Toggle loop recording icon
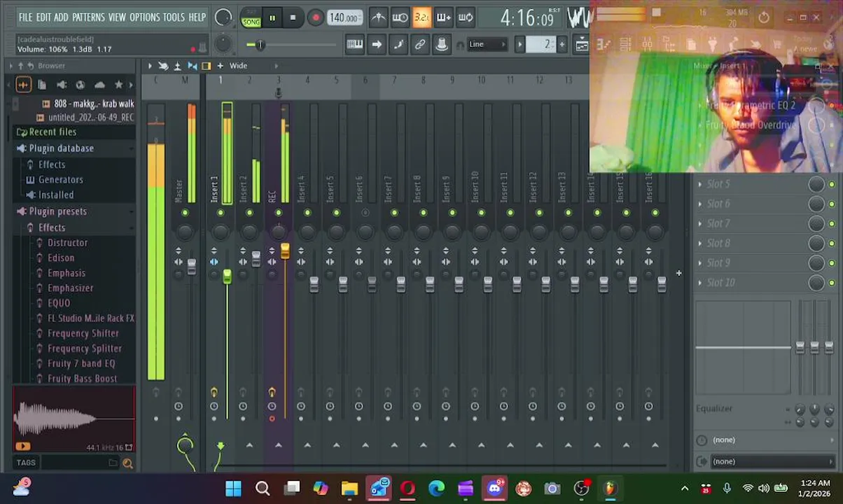The image size is (843, 504). pos(466,17)
